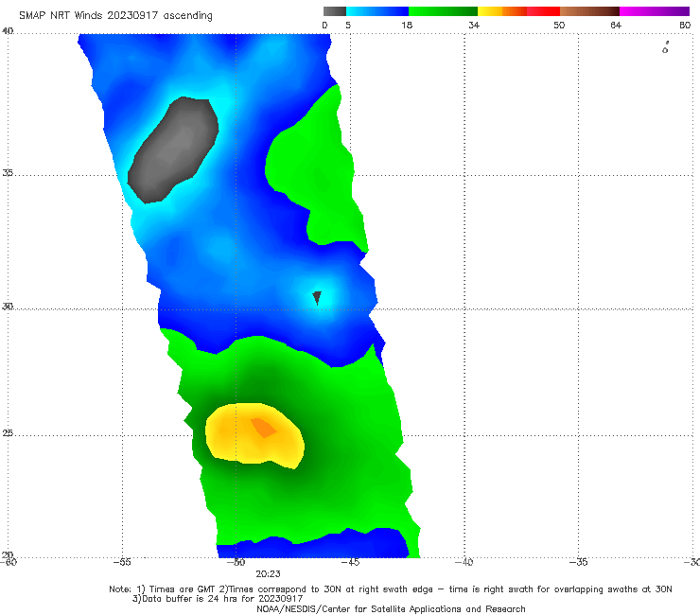
Task: Click the 'SMAP NRT Winds 20230917 ascending' title
Action: click(x=115, y=16)
